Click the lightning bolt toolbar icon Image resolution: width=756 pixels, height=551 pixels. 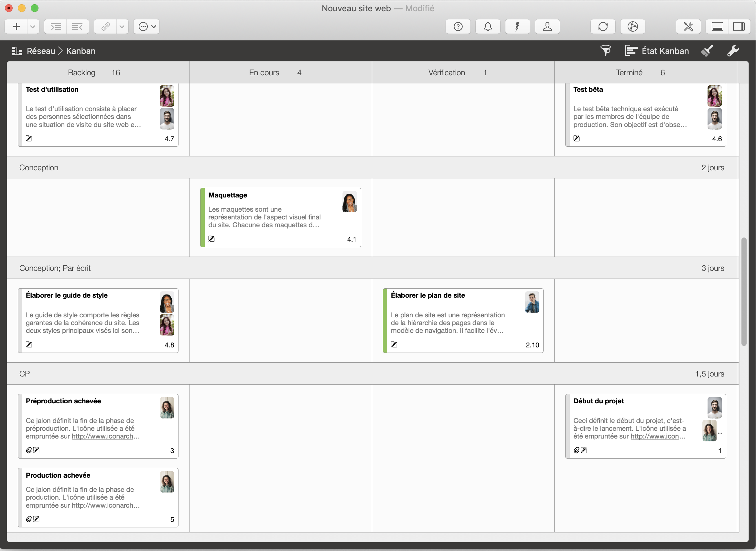[x=517, y=27]
